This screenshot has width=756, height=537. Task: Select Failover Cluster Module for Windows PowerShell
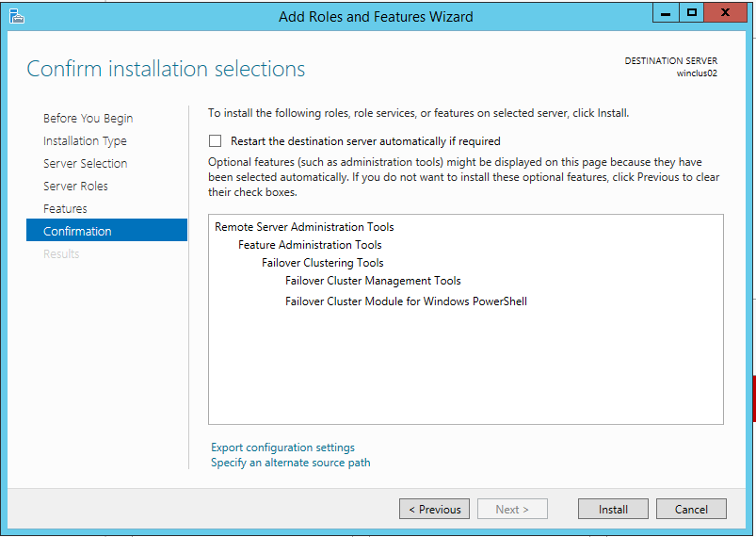coord(406,301)
